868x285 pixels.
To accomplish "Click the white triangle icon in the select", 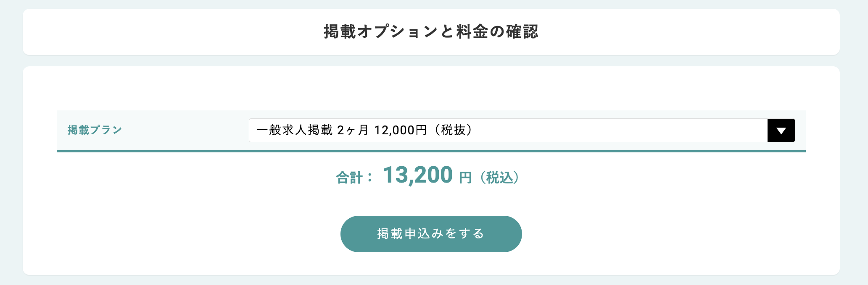I will coord(781,131).
